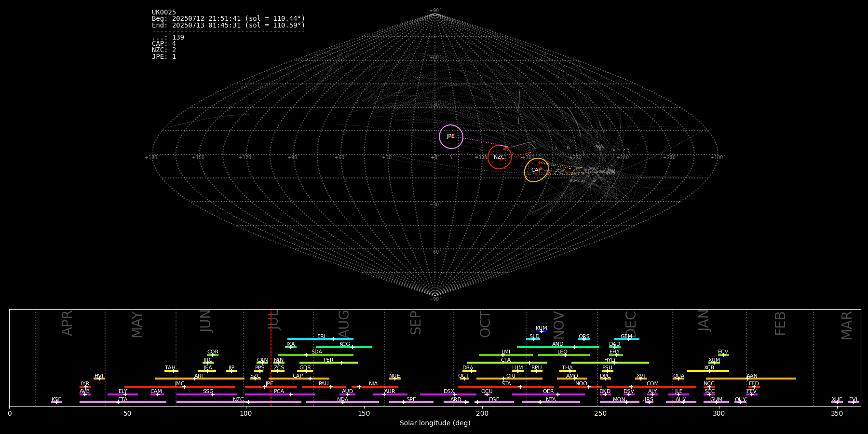Click the orange AAN shower bar
The image size is (868, 434).
(x=751, y=379)
